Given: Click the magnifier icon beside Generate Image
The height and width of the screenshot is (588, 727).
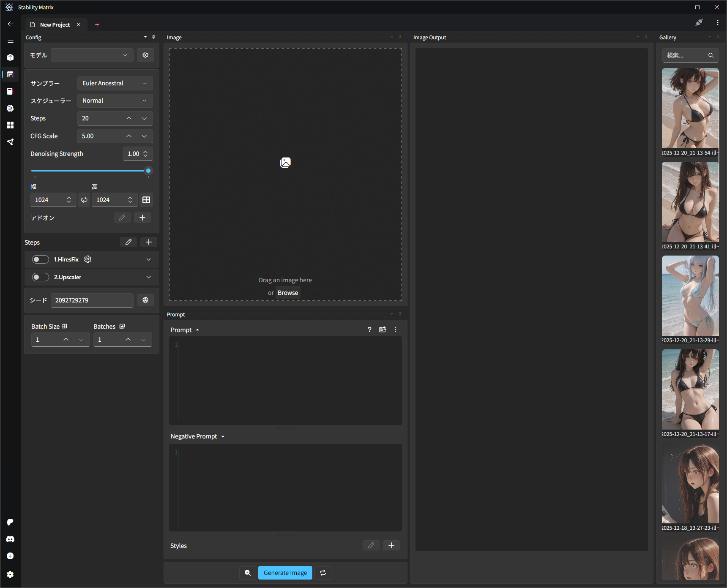Looking at the screenshot, I should click(248, 573).
